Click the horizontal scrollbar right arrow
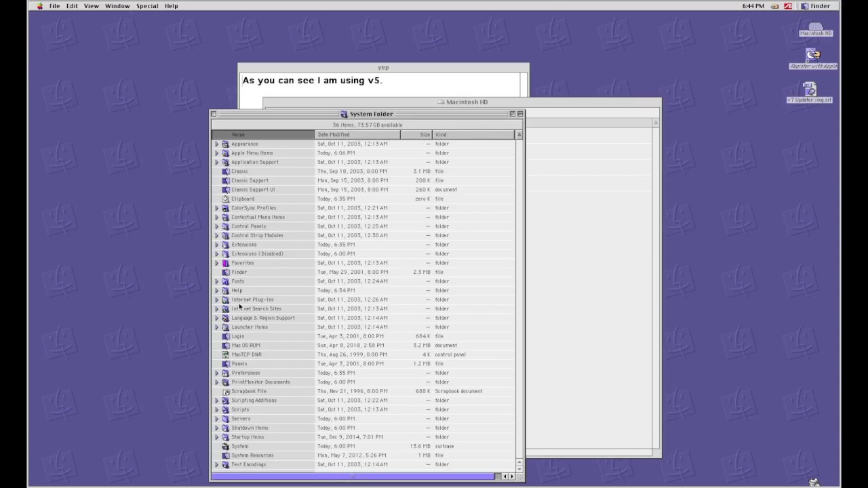The image size is (868, 488). [512, 476]
